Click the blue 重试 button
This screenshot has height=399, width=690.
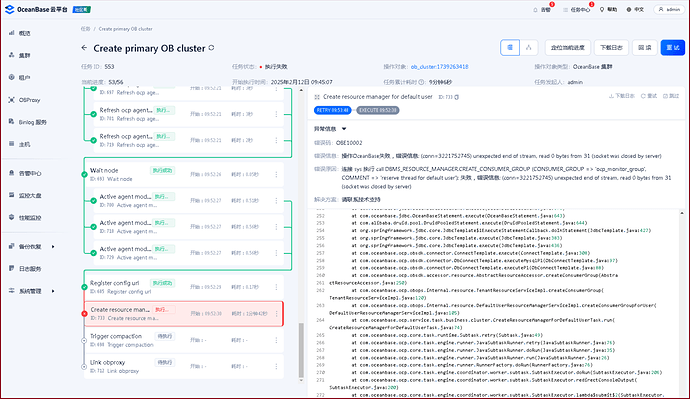pos(672,48)
